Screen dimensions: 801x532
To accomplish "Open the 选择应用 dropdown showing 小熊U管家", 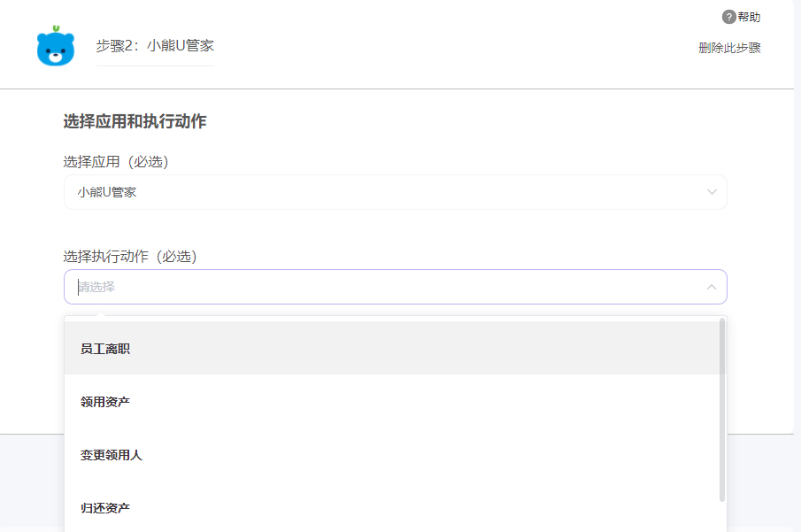I will click(395, 192).
